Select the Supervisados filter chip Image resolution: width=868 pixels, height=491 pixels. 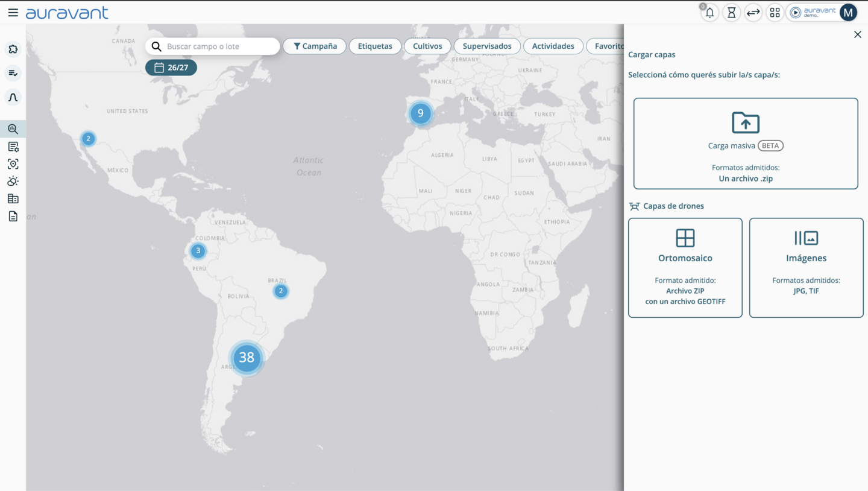[x=487, y=46]
